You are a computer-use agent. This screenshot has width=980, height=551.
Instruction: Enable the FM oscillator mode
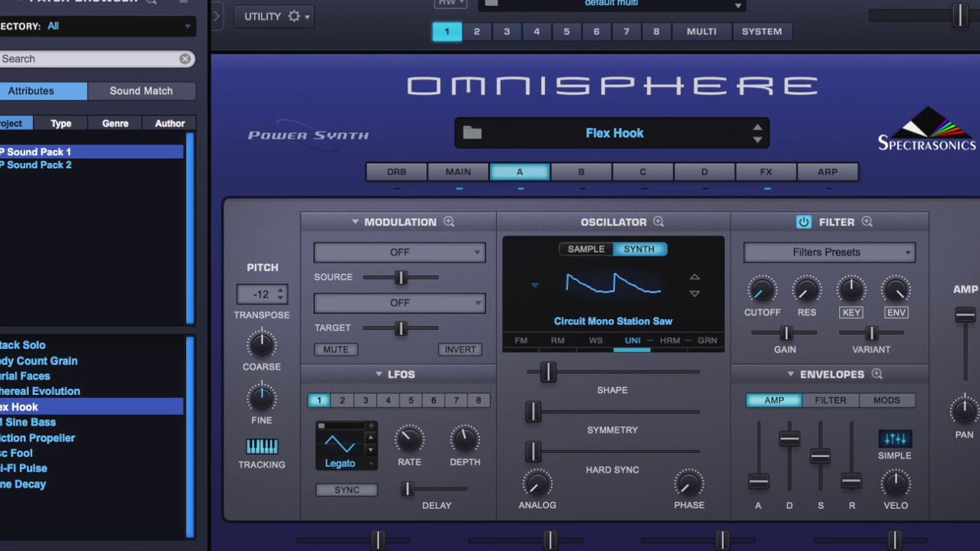pos(521,341)
